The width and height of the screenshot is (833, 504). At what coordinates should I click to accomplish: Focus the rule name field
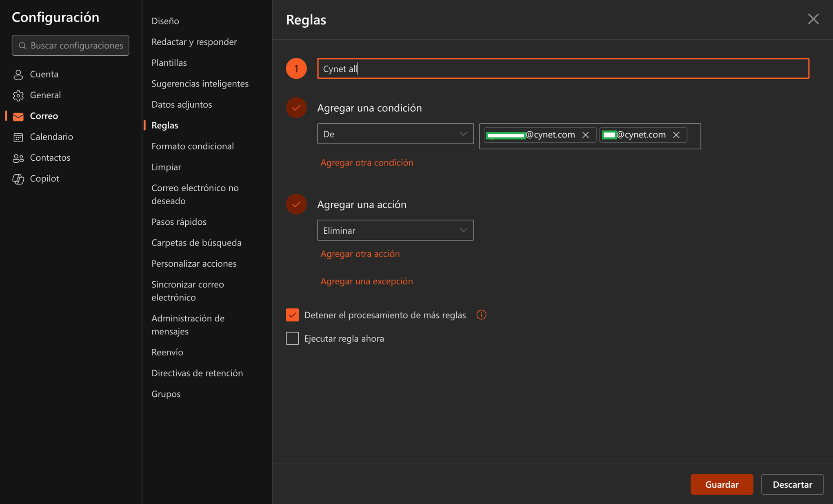tap(563, 69)
